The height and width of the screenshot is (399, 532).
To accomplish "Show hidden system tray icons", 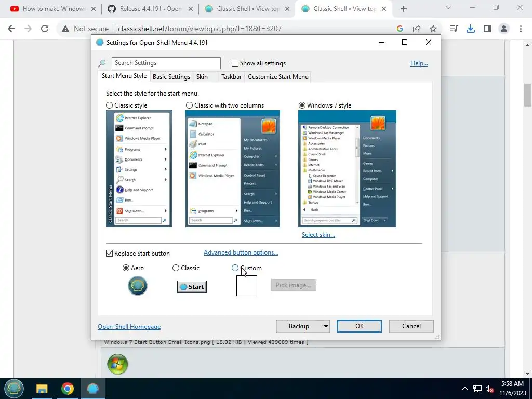I will tap(465, 389).
